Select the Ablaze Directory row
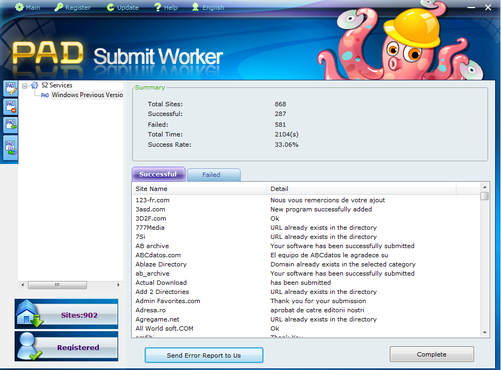 pos(306,264)
